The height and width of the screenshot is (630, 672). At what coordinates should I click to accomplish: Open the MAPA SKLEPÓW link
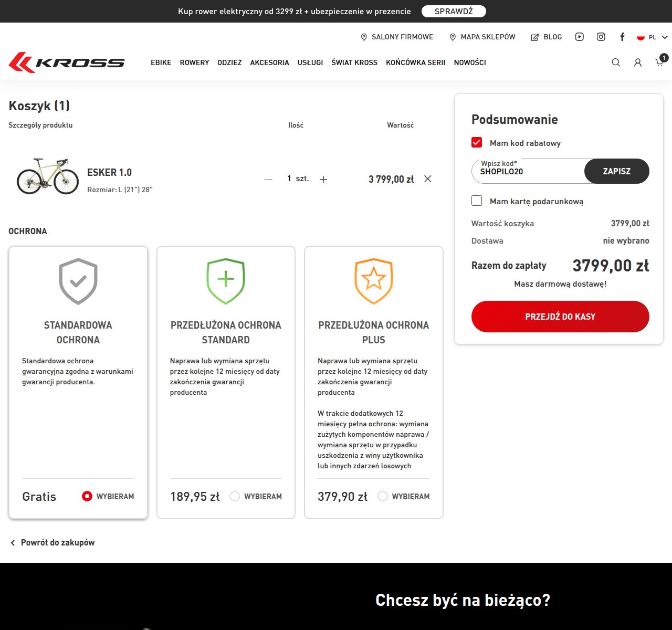point(482,37)
